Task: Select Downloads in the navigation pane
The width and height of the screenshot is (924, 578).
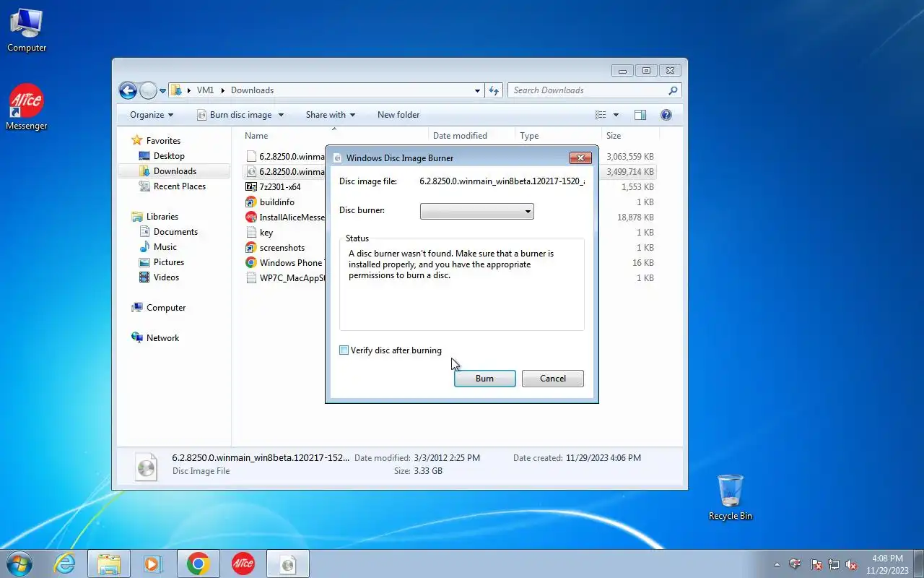Action: click(x=175, y=171)
